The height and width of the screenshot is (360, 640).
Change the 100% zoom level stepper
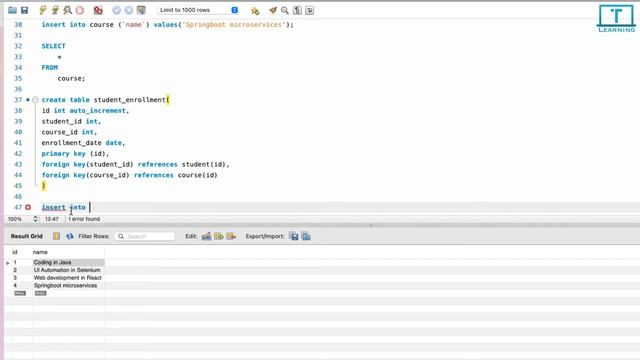35,219
